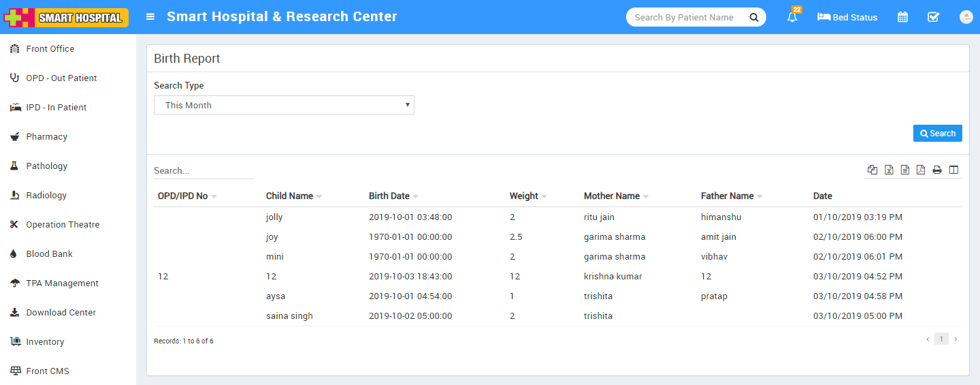
Task: Open the Bed Status link
Action: (847, 17)
